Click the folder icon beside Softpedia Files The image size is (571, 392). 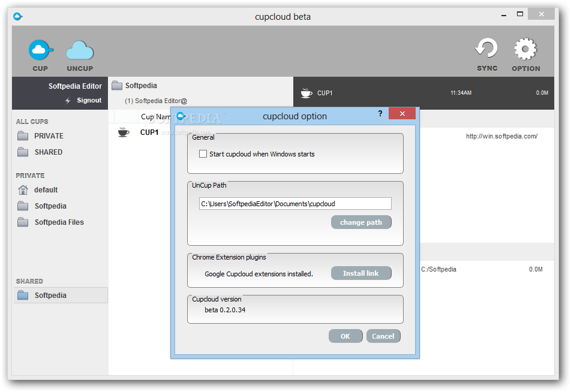(23, 222)
